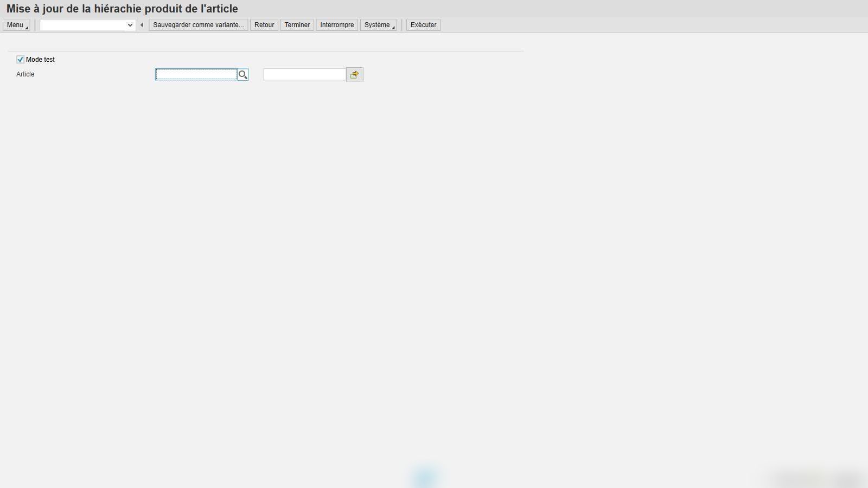Click the Terminer button
This screenshot has width=868, height=488.
tap(297, 25)
